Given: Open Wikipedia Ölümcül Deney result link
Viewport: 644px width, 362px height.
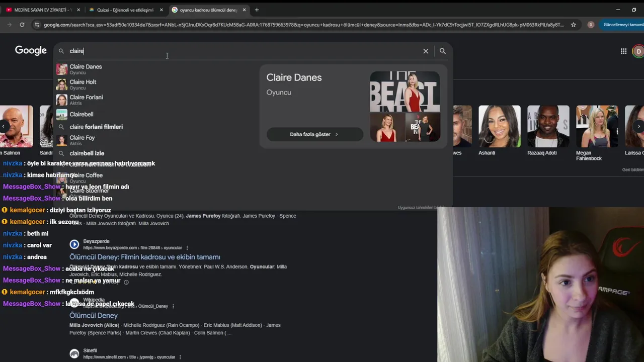Looking at the screenshot, I should point(94,315).
